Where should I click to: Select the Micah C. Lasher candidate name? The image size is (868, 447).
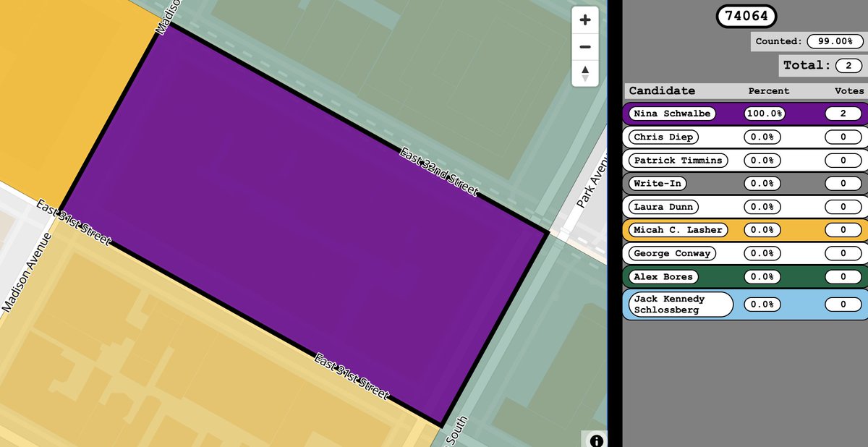[677, 229]
